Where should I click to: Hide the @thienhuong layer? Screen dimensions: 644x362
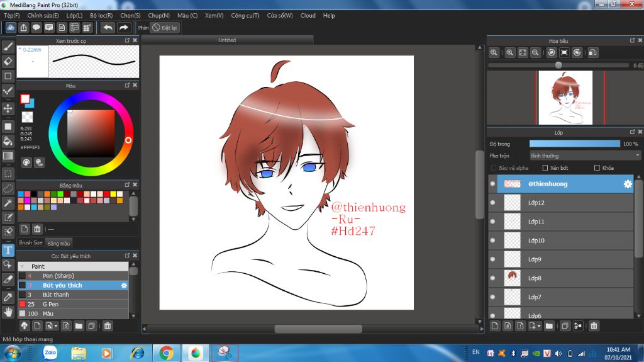pos(492,183)
